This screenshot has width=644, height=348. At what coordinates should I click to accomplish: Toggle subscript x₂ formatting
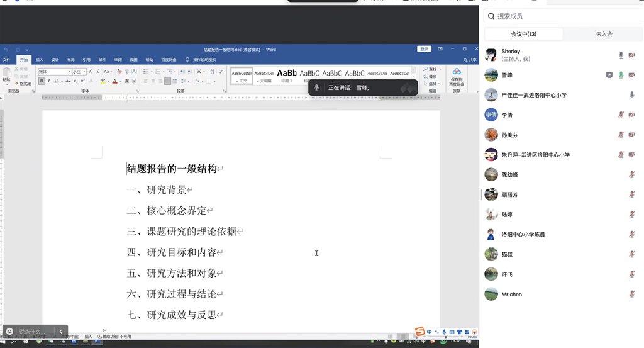point(75,81)
